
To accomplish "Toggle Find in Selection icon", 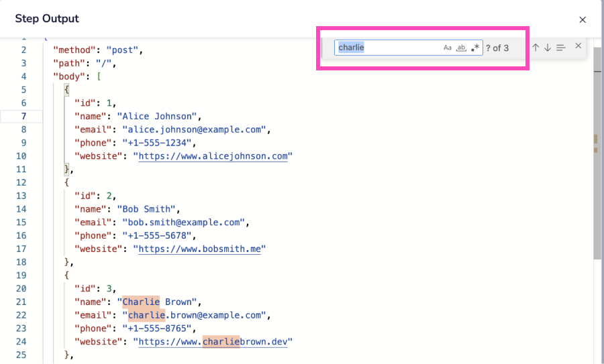I will coord(561,48).
